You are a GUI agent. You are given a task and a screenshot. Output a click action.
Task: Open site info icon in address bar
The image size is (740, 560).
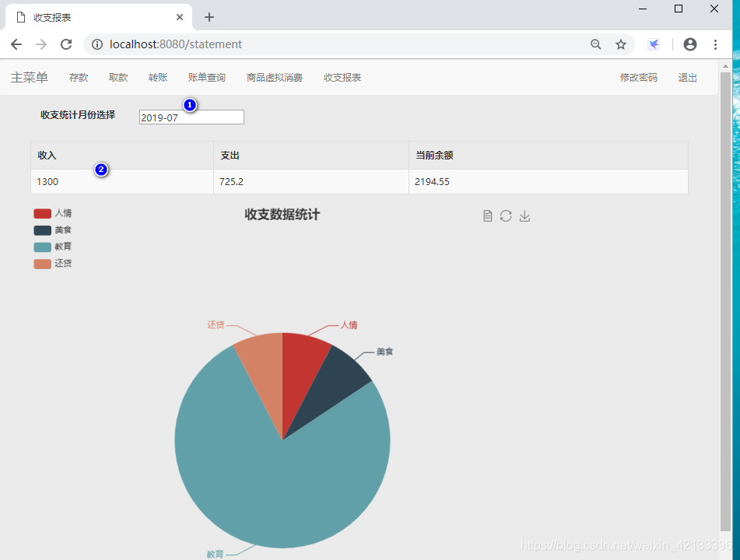97,44
